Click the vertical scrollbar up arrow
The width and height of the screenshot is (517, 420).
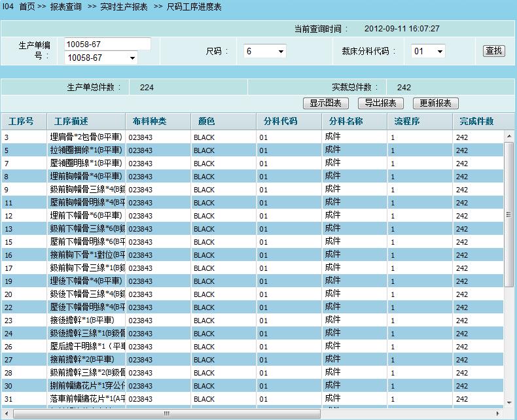509,136
